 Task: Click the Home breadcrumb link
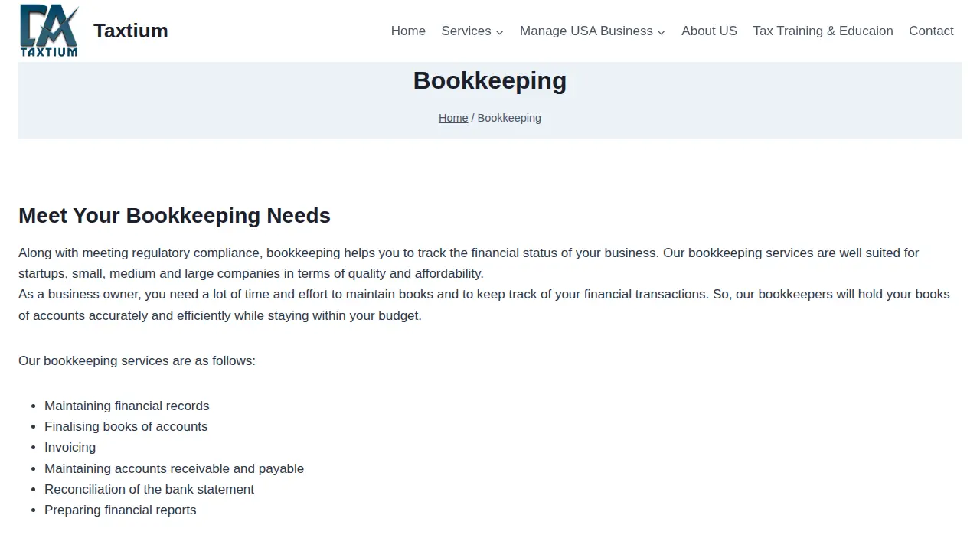click(x=453, y=118)
